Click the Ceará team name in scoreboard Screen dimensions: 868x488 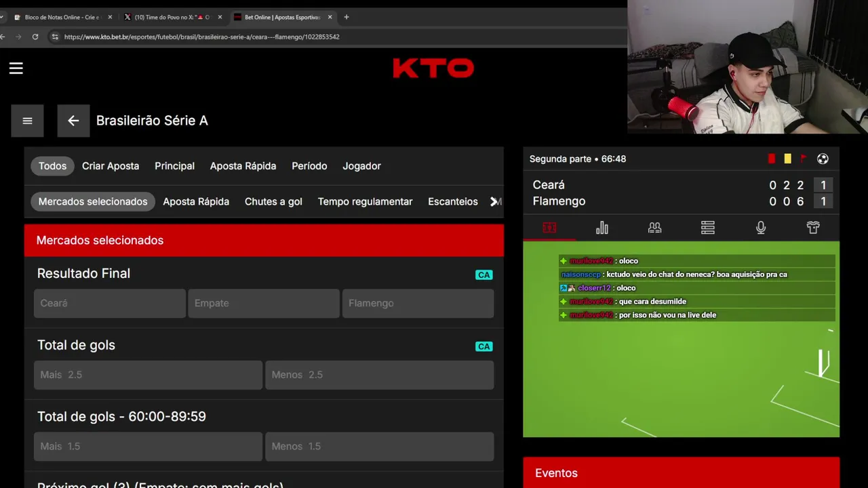click(x=549, y=185)
